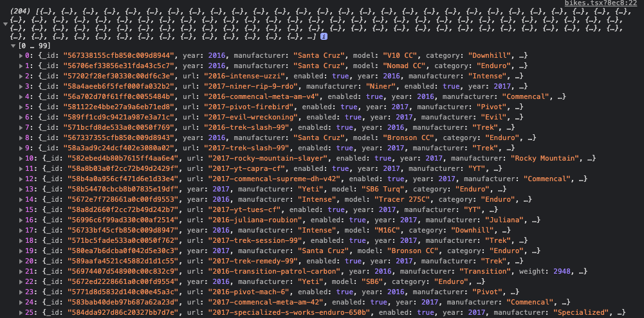The width and height of the screenshot is (644, 318).
Task: Click the url value "2017-trek-session-99"
Action: point(255,240)
